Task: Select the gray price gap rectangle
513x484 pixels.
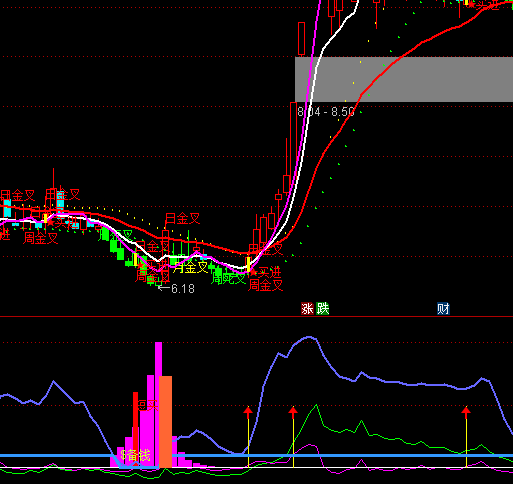Action: (x=404, y=79)
